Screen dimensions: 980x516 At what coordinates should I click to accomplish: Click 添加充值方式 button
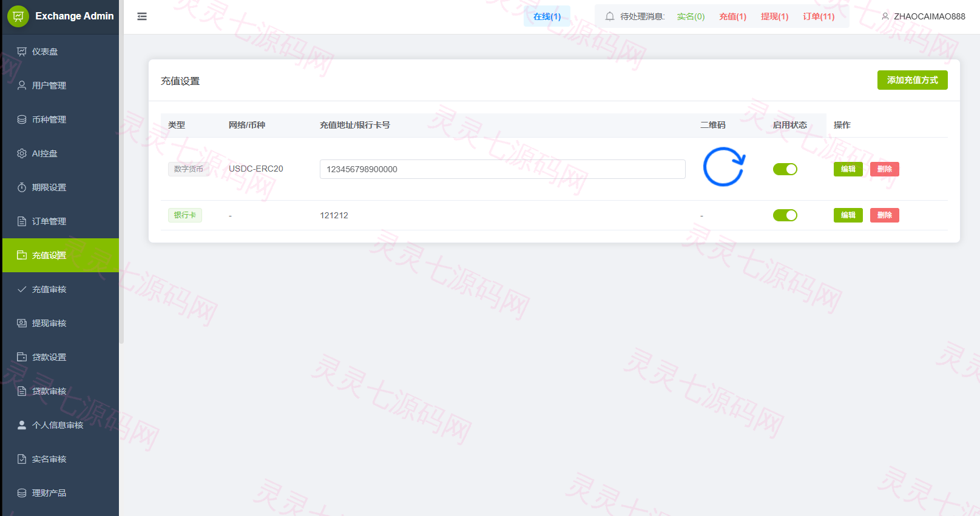pyautogui.click(x=912, y=80)
